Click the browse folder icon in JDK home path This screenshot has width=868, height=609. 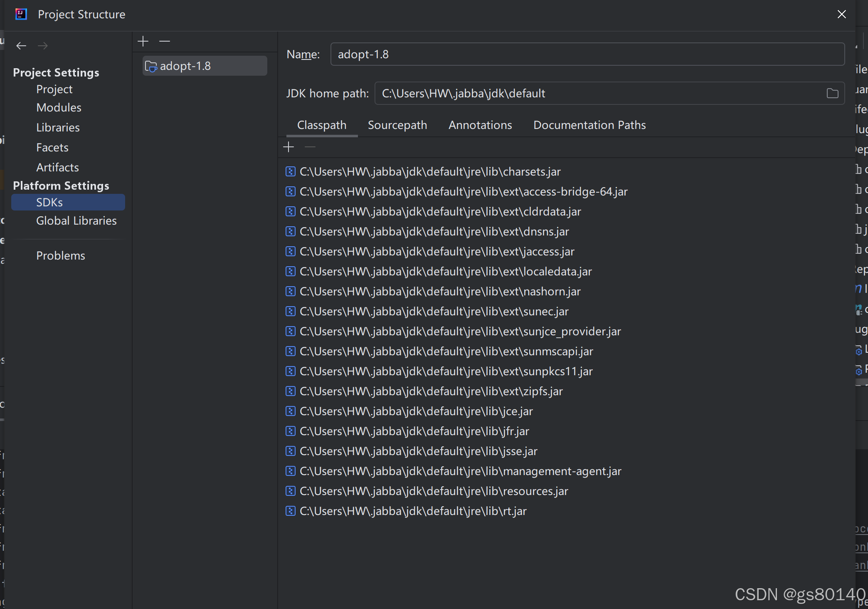[832, 94]
